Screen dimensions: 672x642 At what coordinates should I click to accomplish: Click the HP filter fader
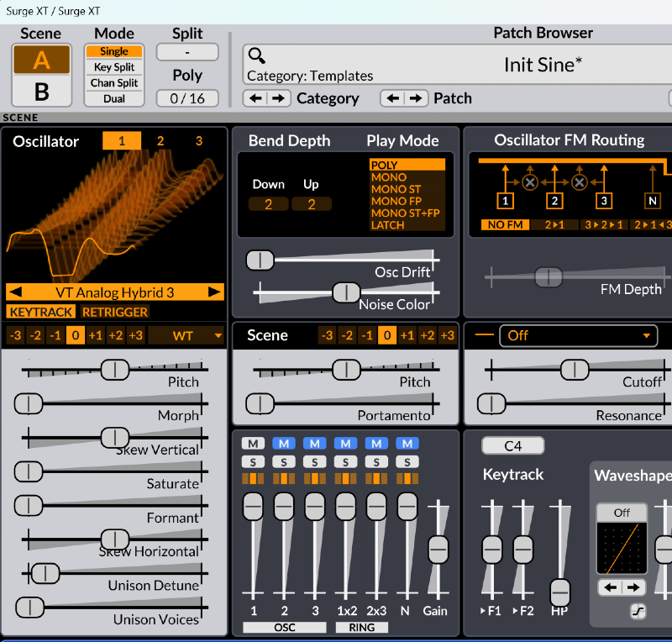[560, 592]
